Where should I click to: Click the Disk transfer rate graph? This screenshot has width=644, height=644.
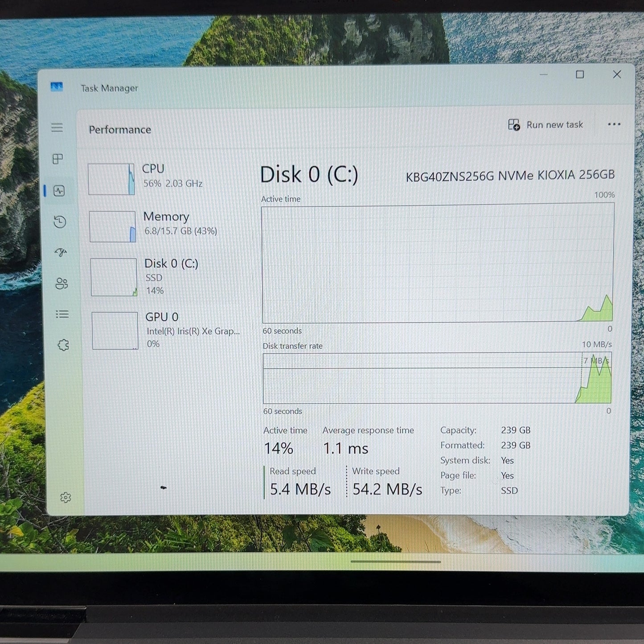(x=437, y=378)
